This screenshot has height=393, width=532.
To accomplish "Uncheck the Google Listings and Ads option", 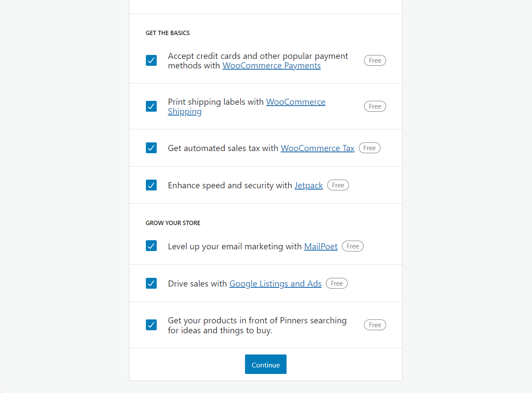I will pyautogui.click(x=151, y=283).
